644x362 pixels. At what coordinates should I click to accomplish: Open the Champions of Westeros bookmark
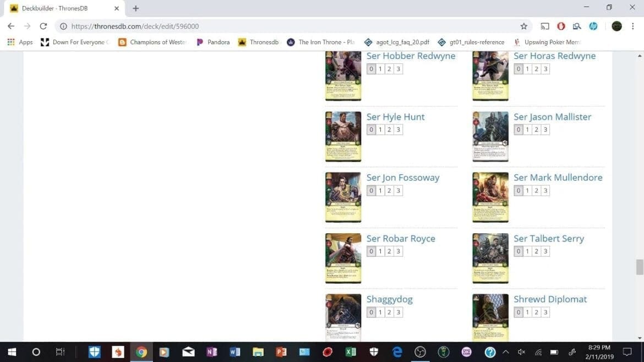(x=152, y=42)
